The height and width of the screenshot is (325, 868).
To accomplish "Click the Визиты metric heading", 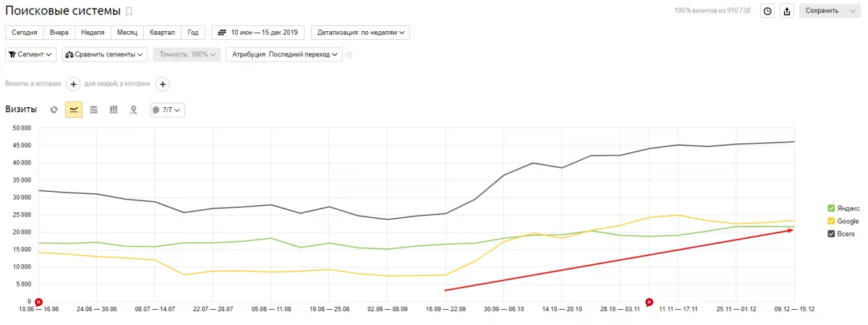I will coord(21,109).
